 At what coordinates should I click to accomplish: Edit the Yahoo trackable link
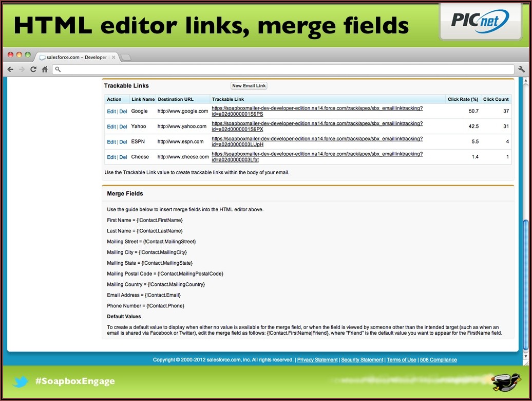(111, 126)
